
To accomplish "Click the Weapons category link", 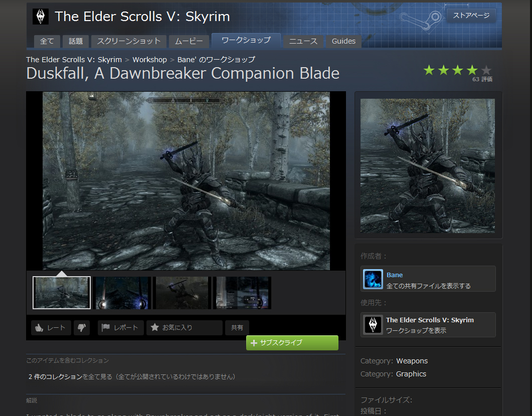I will pyautogui.click(x=412, y=361).
